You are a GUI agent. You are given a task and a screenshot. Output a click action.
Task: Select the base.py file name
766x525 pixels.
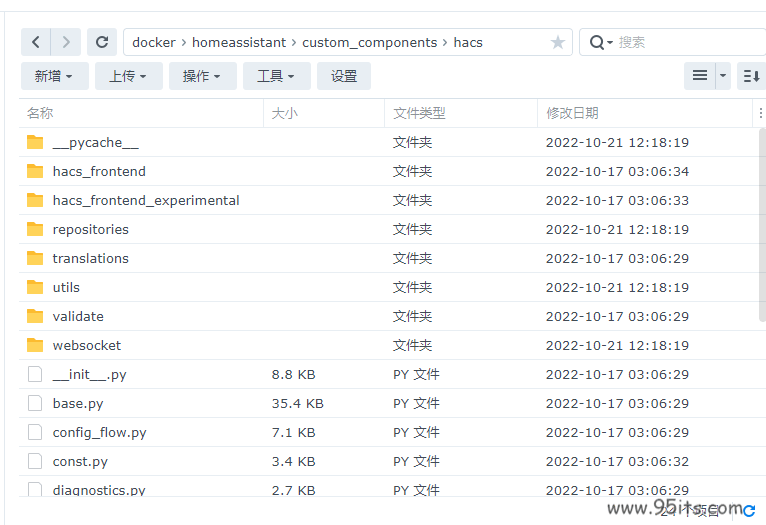pyautogui.click(x=78, y=403)
